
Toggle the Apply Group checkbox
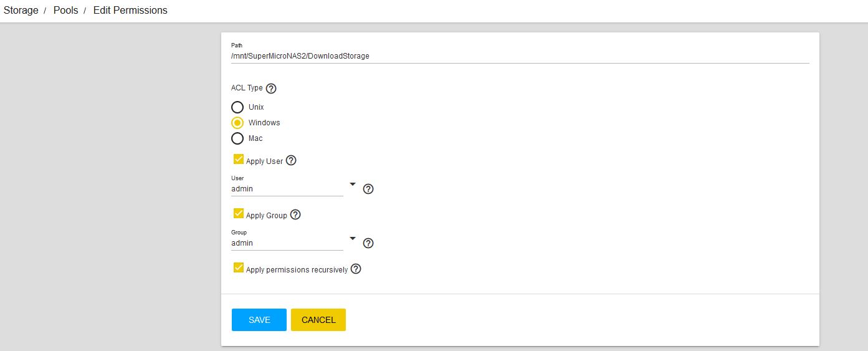238,214
